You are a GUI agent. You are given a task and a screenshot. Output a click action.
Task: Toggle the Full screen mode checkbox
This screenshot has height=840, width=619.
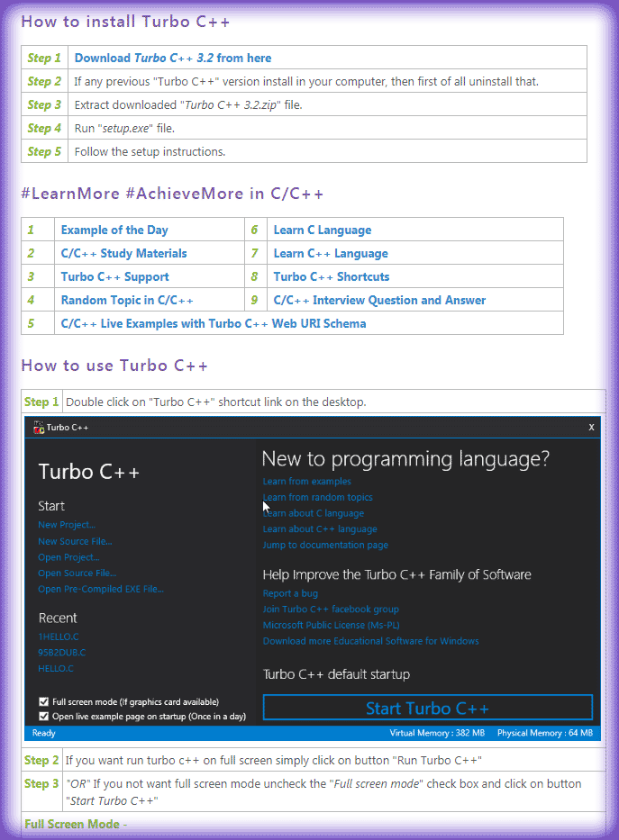(x=44, y=701)
